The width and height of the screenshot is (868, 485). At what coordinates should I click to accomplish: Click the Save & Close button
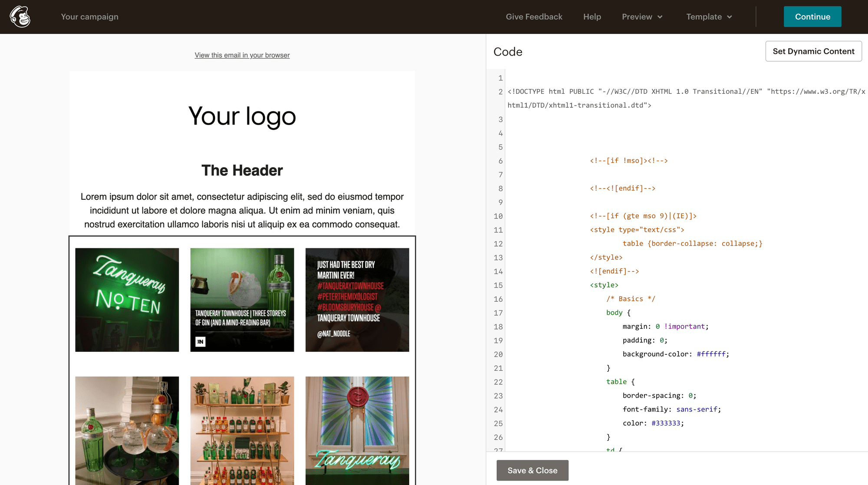(x=533, y=470)
